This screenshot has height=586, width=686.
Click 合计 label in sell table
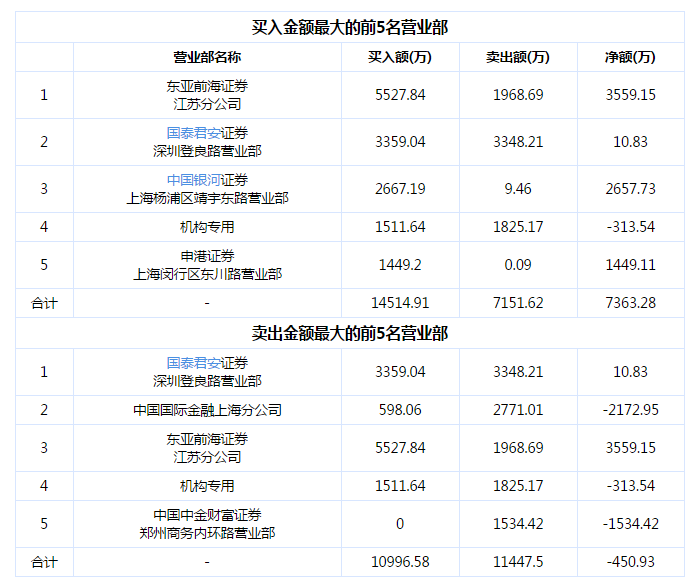pyautogui.click(x=44, y=562)
